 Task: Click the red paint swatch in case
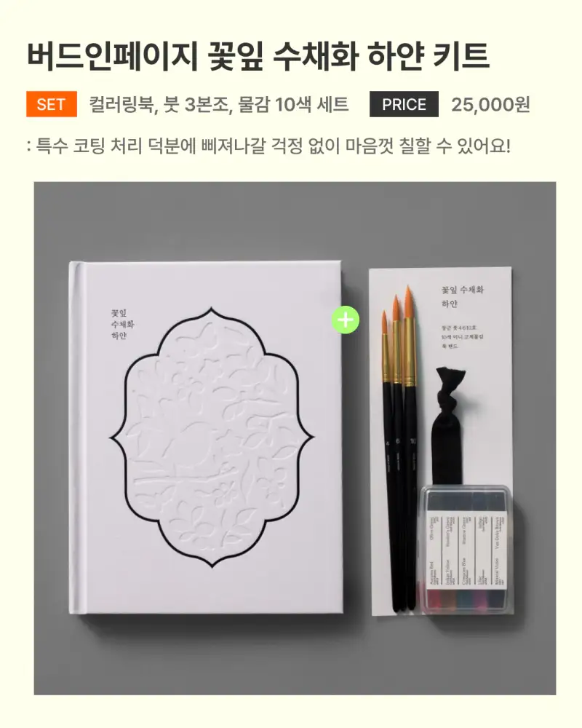coord(434,598)
